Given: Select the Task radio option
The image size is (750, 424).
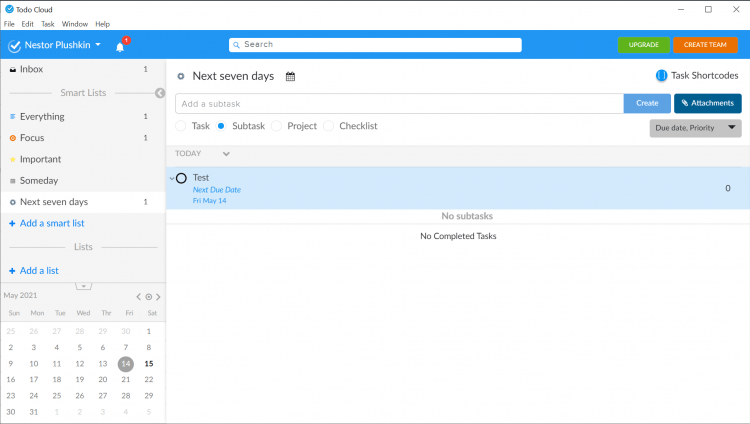Looking at the screenshot, I should (181, 126).
